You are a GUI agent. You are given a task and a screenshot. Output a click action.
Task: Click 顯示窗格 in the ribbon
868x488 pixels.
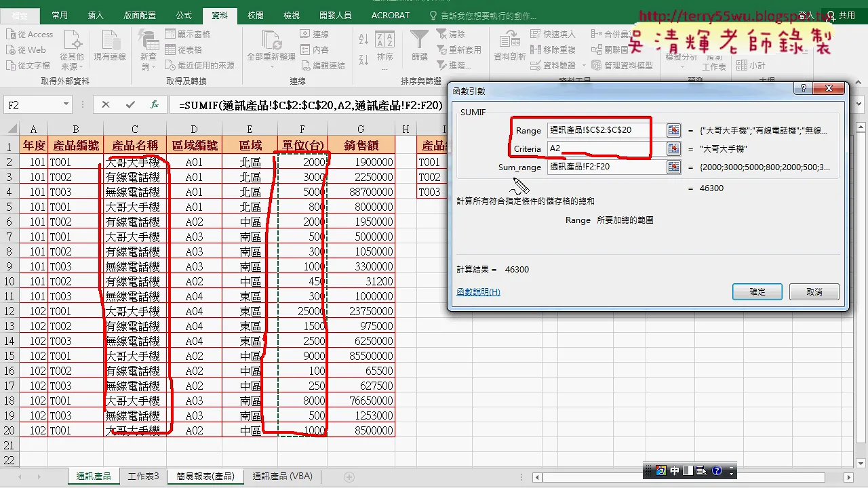pyautogui.click(x=187, y=35)
